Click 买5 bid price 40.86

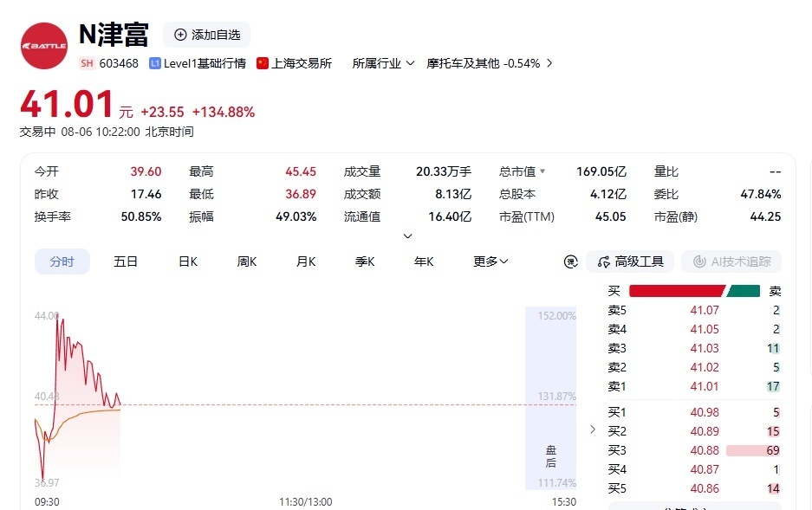[x=705, y=489]
